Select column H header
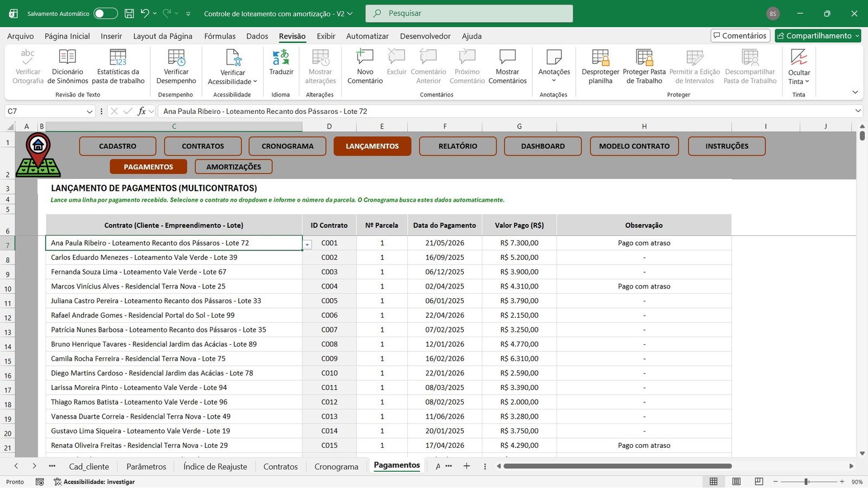Screen dimensions: 868x488 tap(644, 126)
